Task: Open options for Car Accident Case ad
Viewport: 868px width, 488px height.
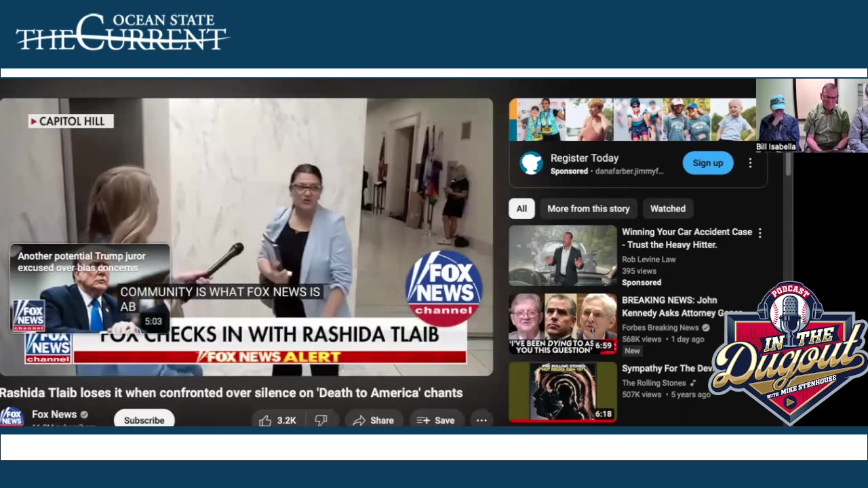Action: click(x=759, y=232)
